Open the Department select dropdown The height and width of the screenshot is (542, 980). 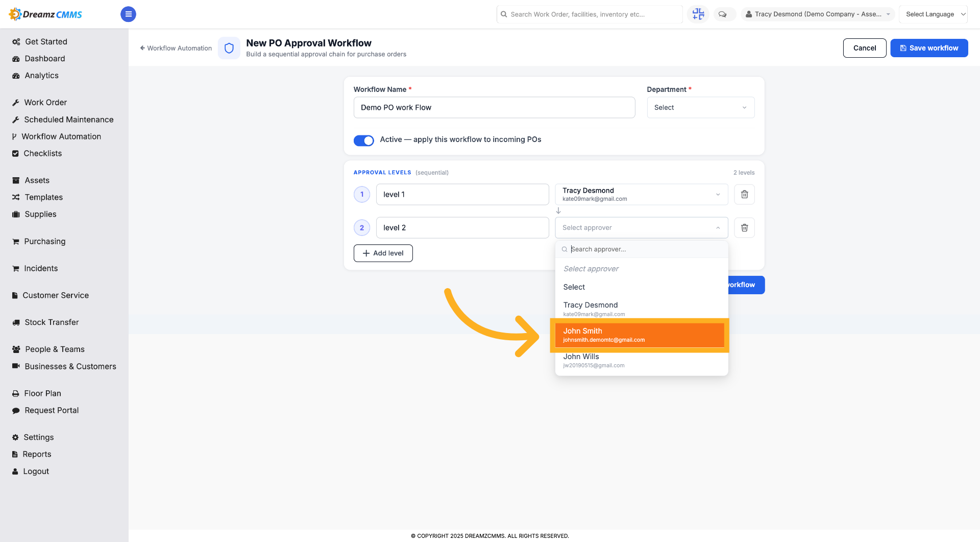700,108
